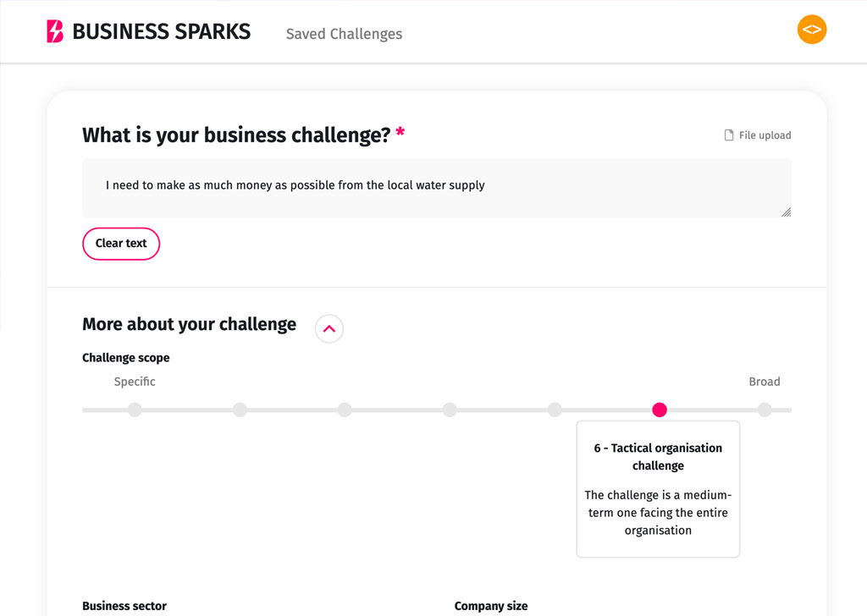The image size is (867, 616).
Task: Click the Business Sparks lightning logo icon
Action: [x=55, y=31]
